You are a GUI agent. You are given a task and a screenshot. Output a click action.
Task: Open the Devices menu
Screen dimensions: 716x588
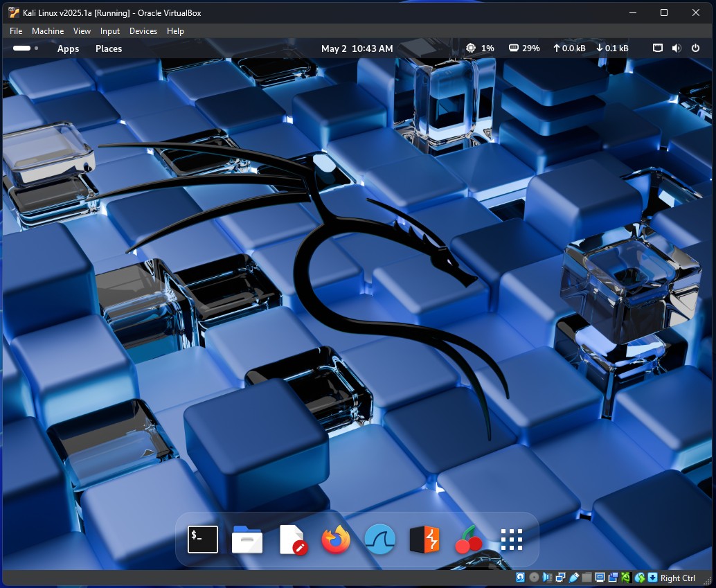pyautogui.click(x=143, y=31)
